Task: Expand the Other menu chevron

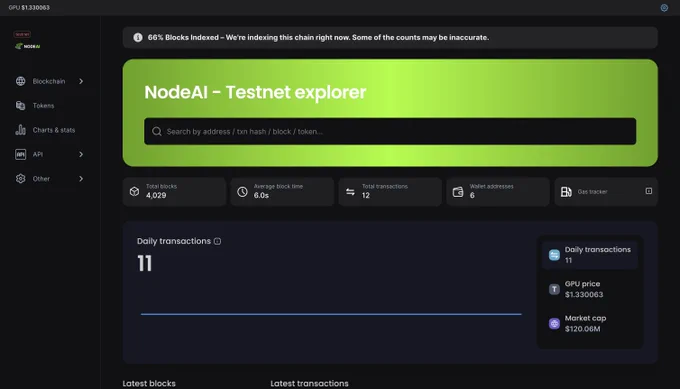Action: 81,179
